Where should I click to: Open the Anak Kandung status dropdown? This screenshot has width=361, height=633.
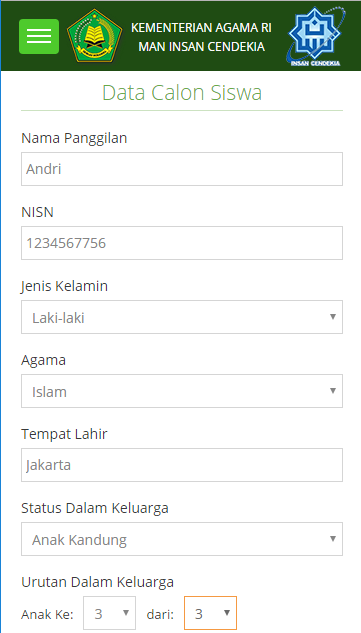pos(182,539)
